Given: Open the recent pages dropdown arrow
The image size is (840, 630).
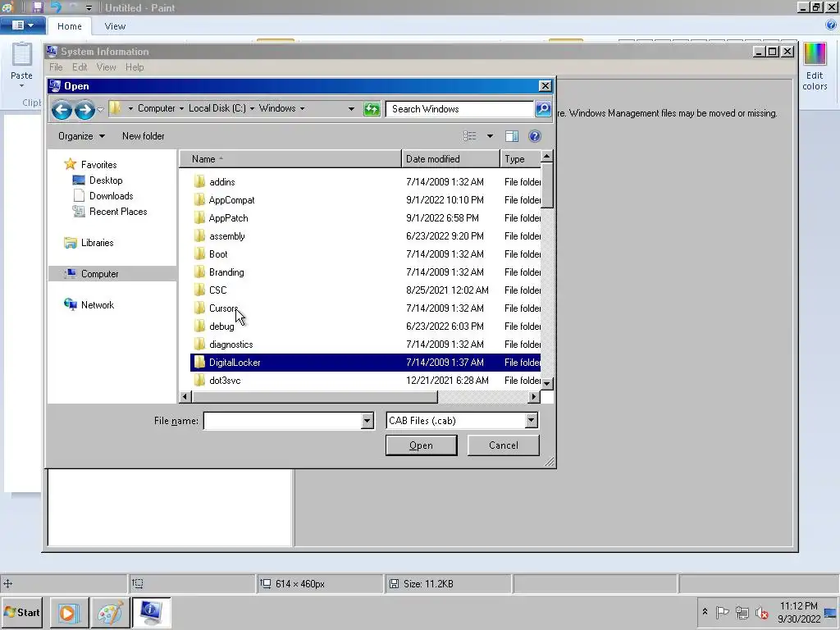Looking at the screenshot, I should (100, 110).
